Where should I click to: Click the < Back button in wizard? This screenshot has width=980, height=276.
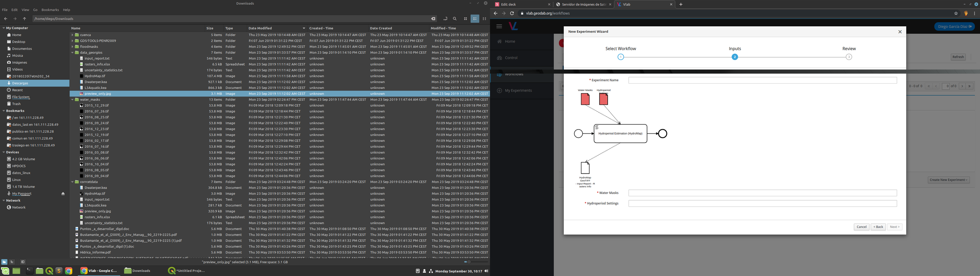(878, 227)
